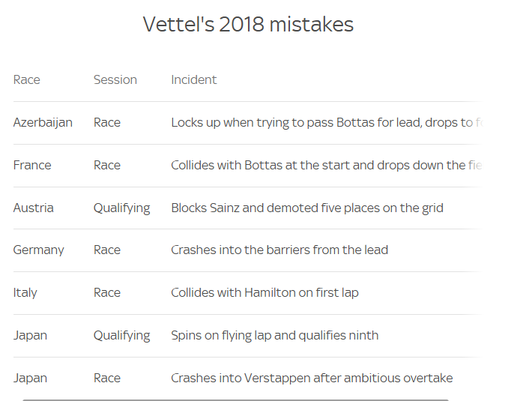
Task: Click the 'Race' column header
Action: (x=26, y=79)
